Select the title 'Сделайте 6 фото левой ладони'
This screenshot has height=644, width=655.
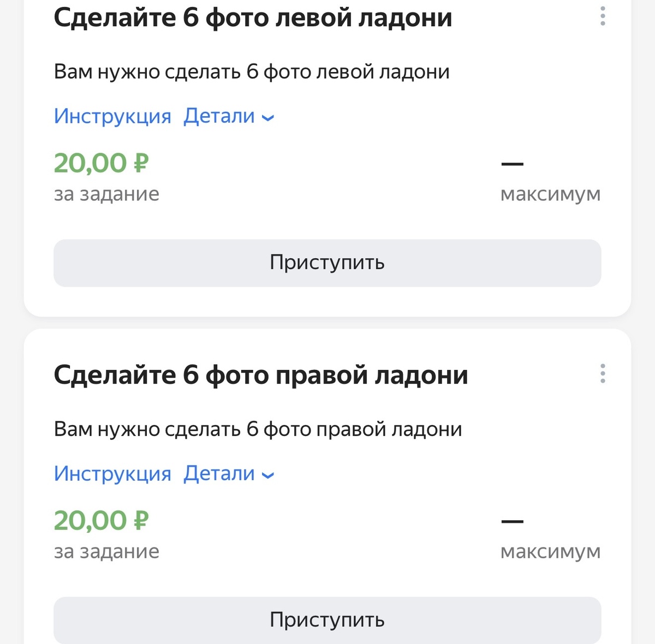click(253, 16)
